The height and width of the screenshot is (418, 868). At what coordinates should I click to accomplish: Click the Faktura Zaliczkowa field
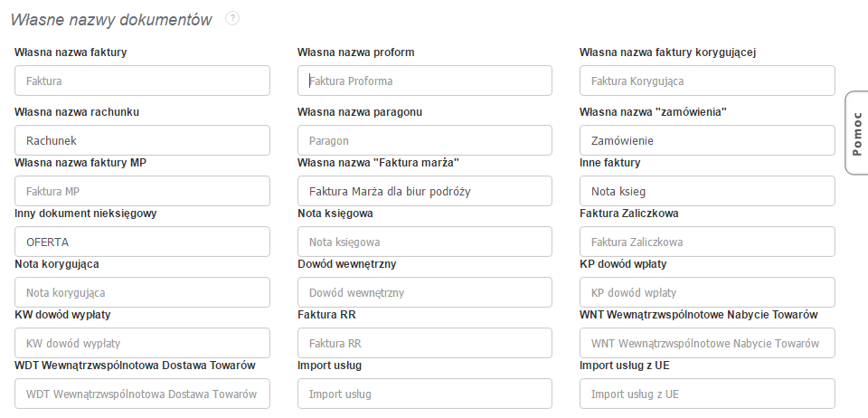coord(707,242)
